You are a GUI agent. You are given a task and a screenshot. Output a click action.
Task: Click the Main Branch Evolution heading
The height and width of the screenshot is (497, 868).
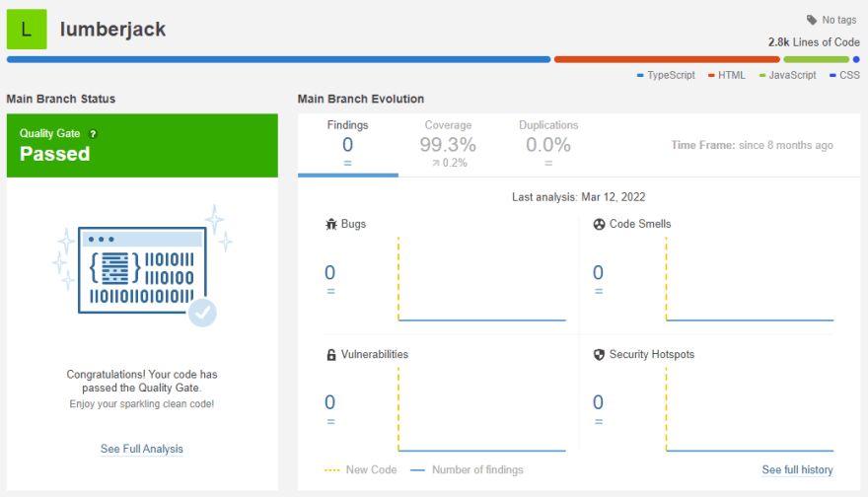coord(361,99)
